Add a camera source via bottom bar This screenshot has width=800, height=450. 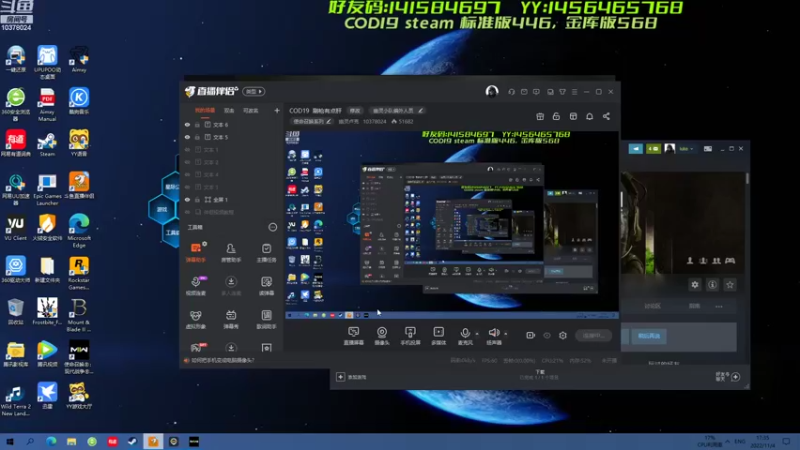[x=382, y=336]
